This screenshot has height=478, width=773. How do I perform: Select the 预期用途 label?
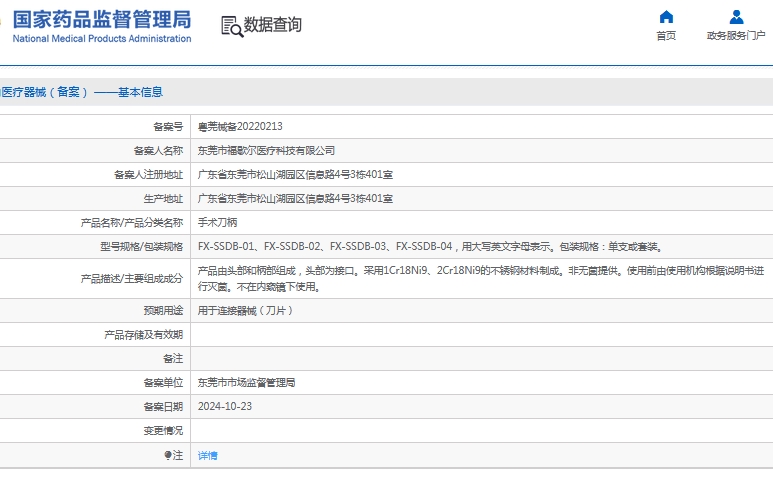tap(163, 310)
